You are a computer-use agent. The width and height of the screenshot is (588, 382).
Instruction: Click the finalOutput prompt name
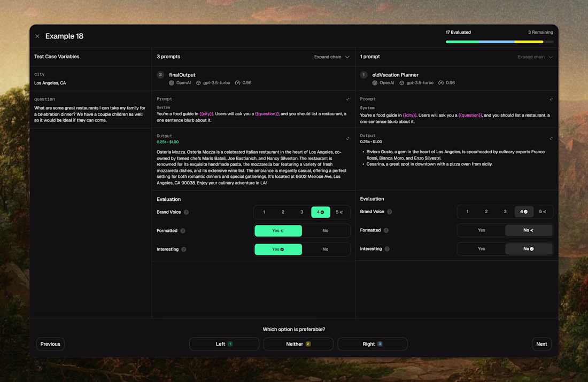click(x=182, y=75)
